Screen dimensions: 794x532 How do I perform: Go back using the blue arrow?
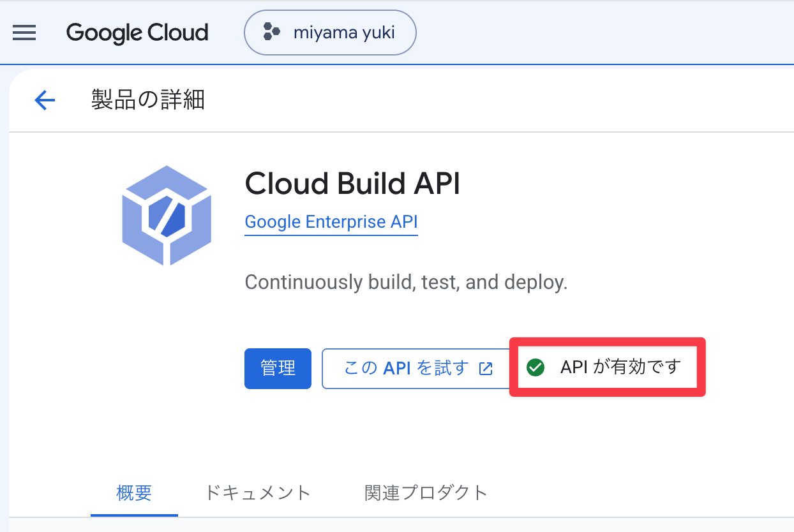45,100
